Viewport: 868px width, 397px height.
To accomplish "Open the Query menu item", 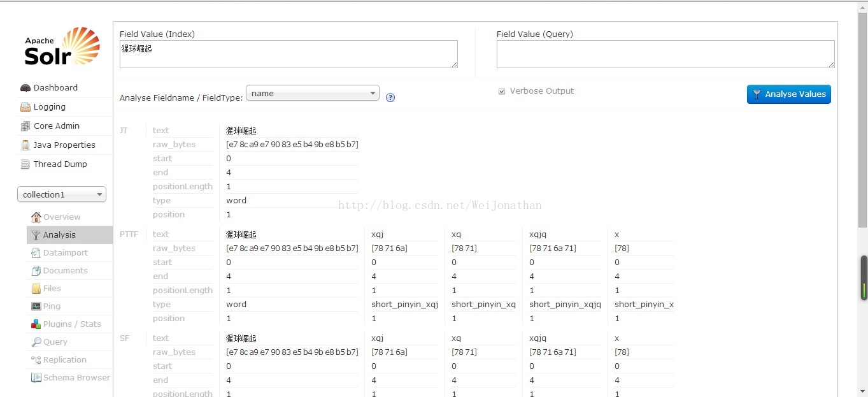I will [x=55, y=342].
